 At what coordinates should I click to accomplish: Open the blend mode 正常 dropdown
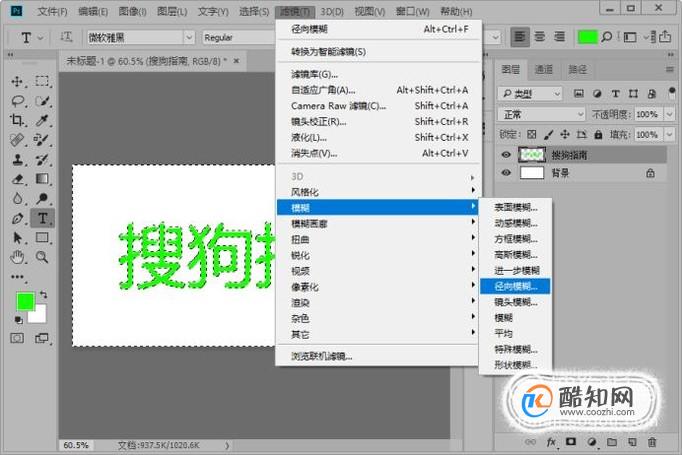click(542, 114)
